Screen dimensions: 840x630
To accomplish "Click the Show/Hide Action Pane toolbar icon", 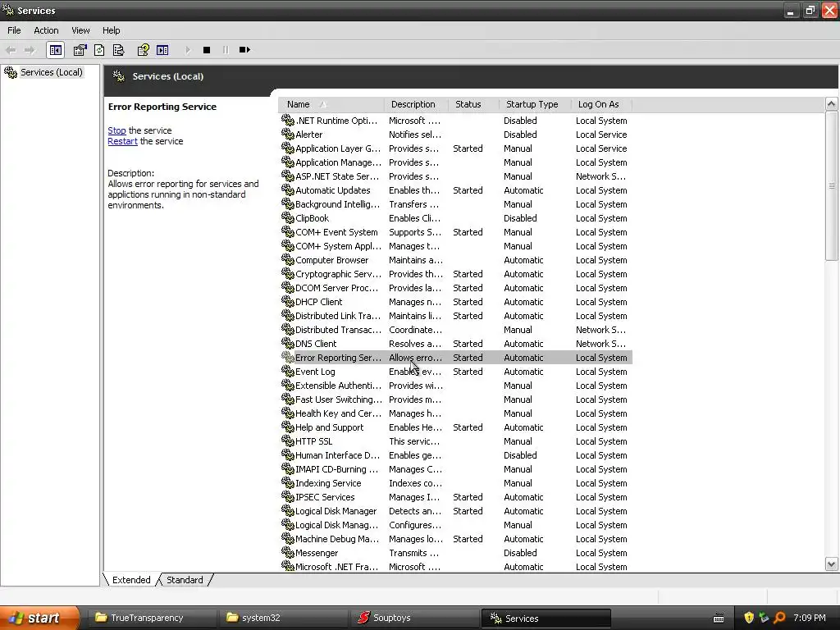I will click(162, 50).
